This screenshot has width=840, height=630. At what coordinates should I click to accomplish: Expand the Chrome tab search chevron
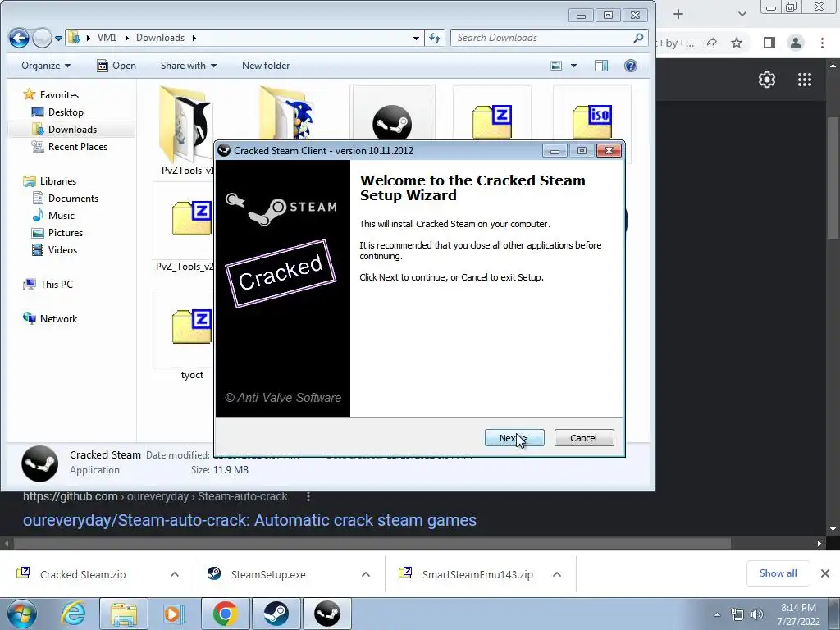click(742, 15)
